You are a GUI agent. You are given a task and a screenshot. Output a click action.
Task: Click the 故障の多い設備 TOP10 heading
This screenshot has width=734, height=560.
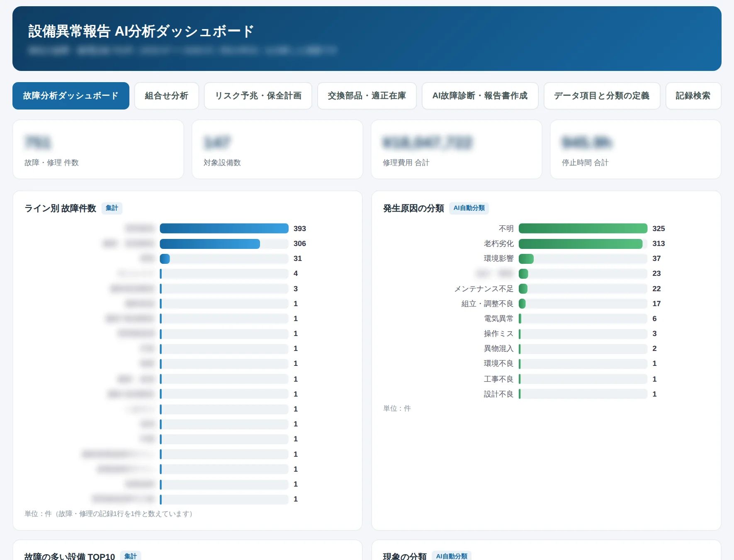[x=70, y=556]
